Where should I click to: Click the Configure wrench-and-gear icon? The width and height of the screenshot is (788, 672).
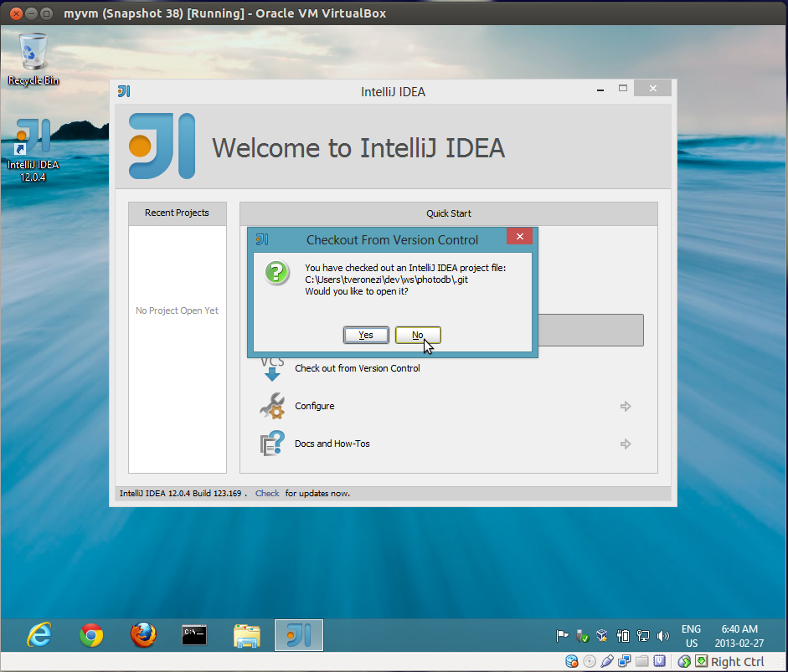click(x=271, y=406)
